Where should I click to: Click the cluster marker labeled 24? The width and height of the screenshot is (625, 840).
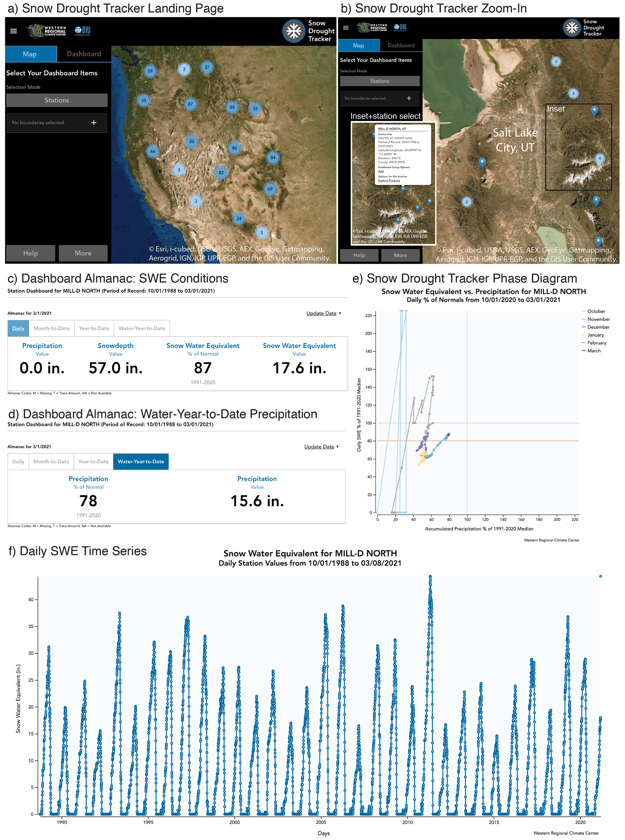point(239,218)
